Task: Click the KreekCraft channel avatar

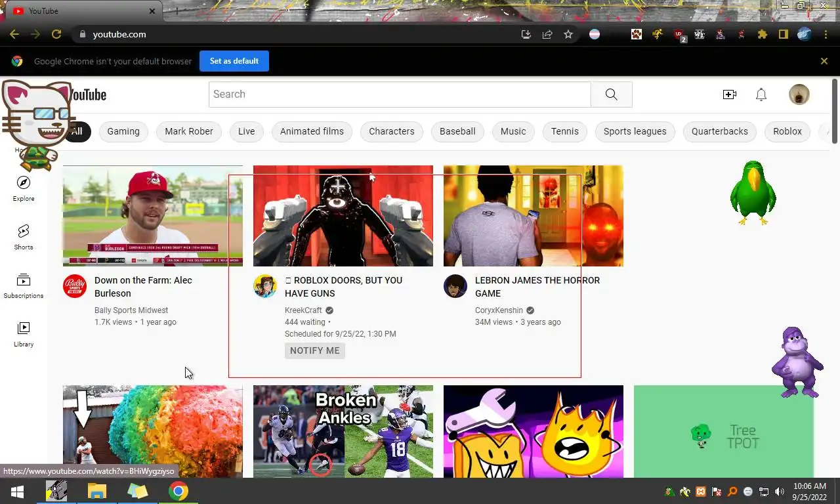Action: (x=265, y=286)
